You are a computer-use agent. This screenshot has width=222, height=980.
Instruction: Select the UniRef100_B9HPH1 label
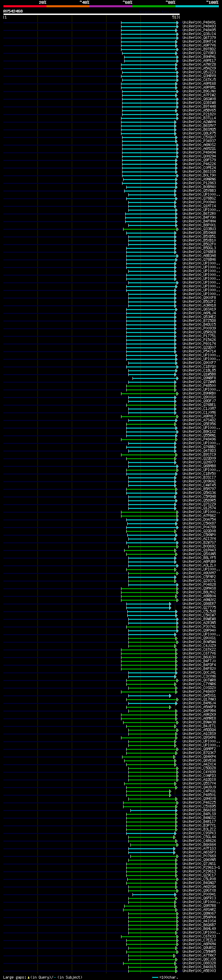[x=199, y=57]
